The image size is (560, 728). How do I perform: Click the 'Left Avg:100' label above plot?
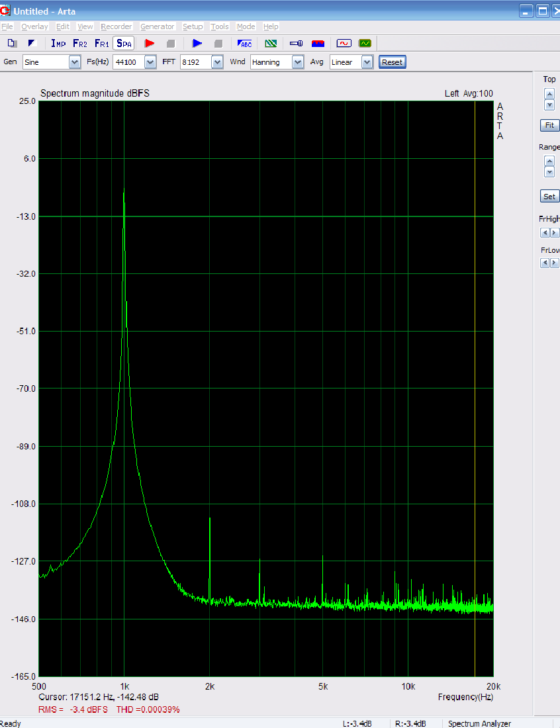(469, 93)
